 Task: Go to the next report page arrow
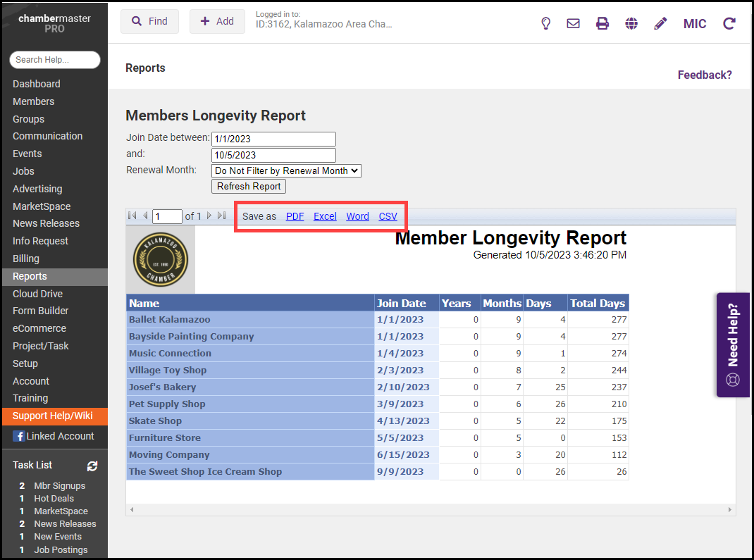point(209,216)
